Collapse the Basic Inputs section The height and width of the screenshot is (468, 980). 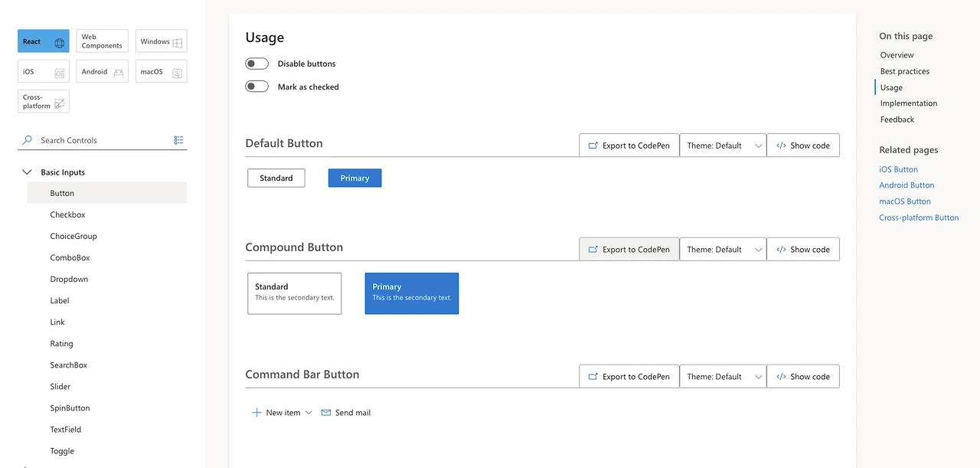pyautogui.click(x=28, y=172)
